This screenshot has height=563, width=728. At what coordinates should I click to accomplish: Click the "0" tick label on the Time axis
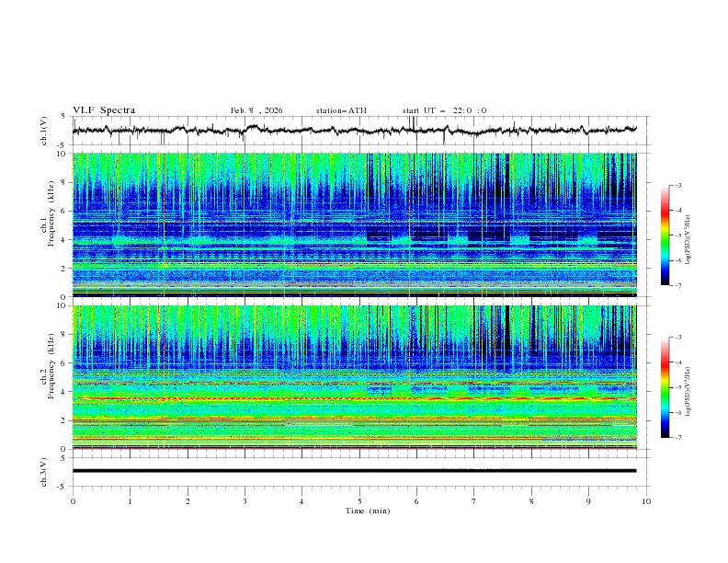[73, 501]
